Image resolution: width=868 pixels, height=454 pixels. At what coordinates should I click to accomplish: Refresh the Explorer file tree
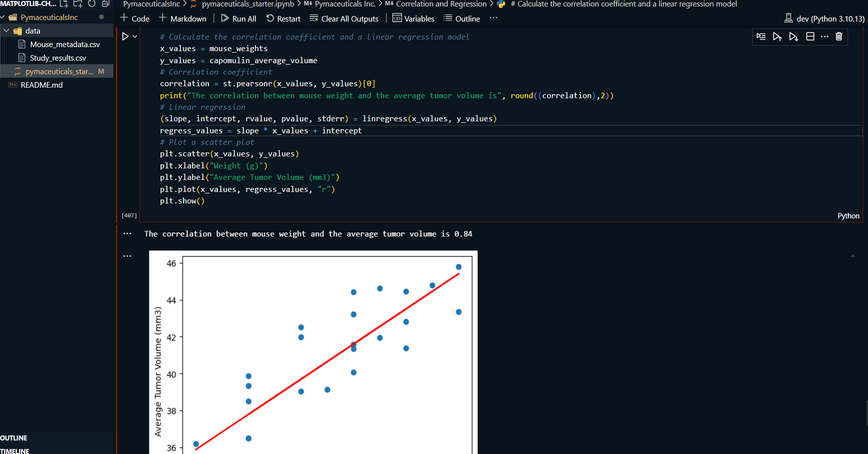[92, 4]
